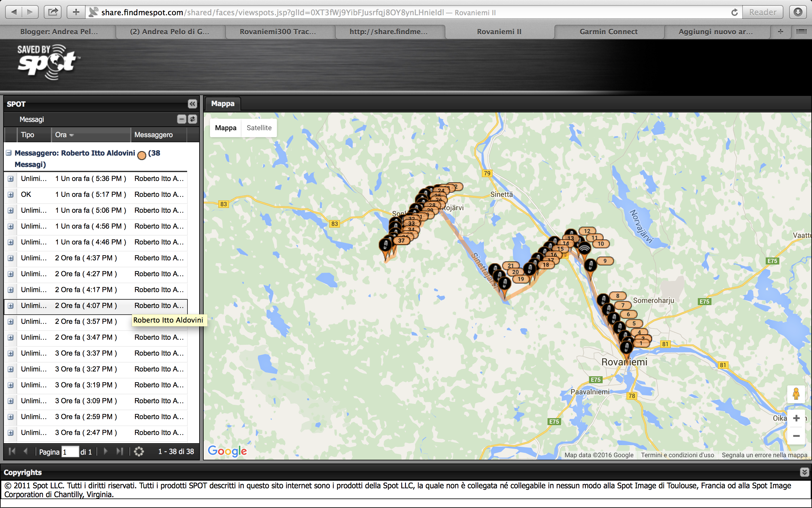
Task: Select the Mappa panel tab
Action: (223, 104)
